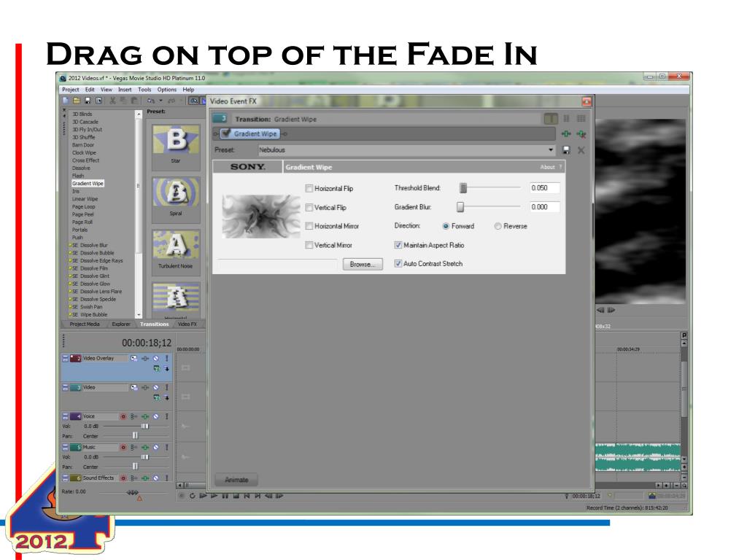Click the About link in the Gradient Wipe header
Image resolution: width=747 pixels, height=560 pixels.
547,167
